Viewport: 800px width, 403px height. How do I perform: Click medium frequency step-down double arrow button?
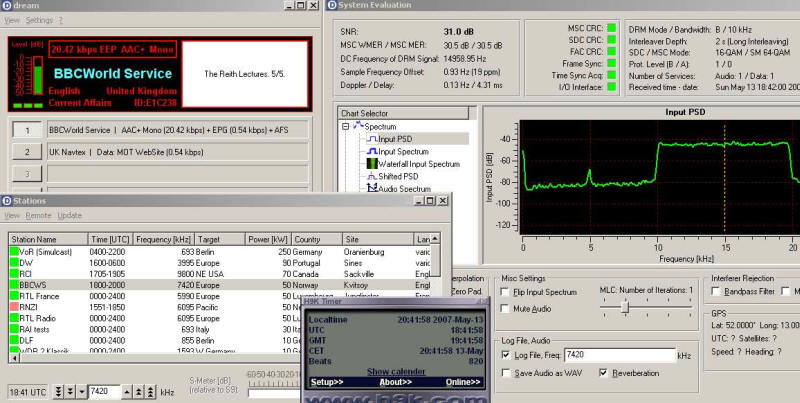tap(70, 392)
